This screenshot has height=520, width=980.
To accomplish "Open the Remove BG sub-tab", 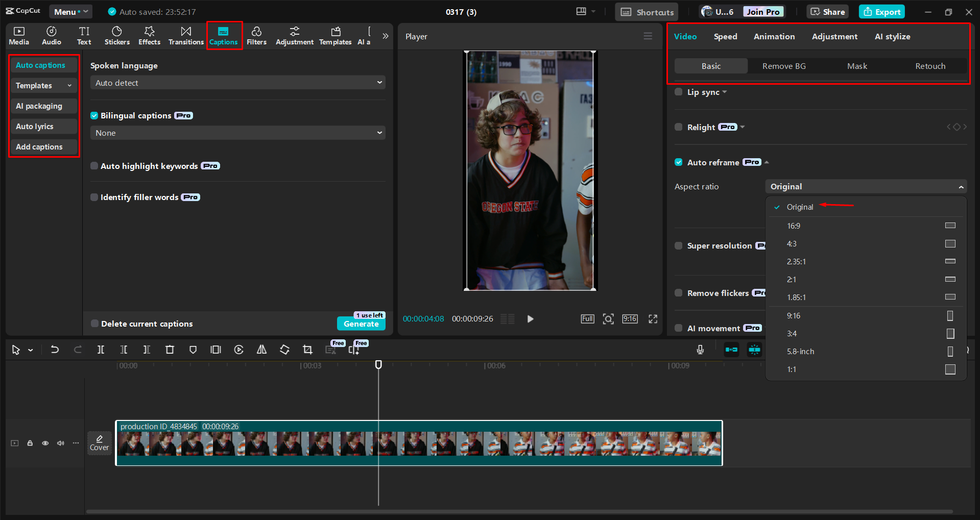I will [784, 66].
